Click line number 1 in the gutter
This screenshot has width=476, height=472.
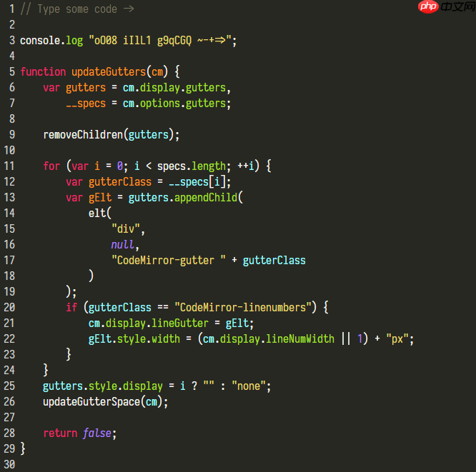[x=12, y=9]
